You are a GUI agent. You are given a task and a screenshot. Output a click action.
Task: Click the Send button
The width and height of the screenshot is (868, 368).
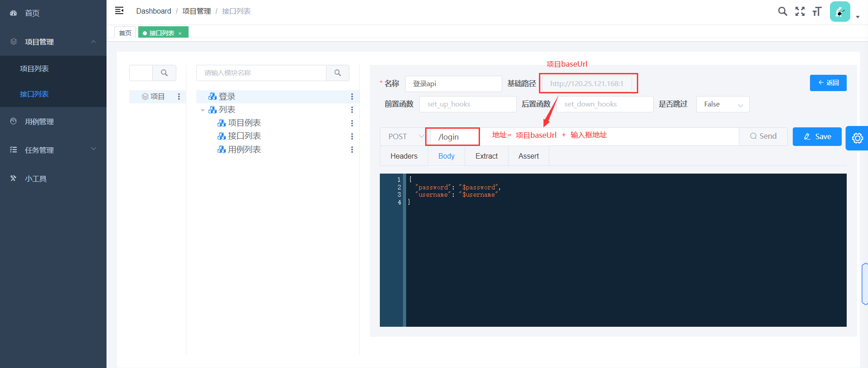(x=763, y=136)
